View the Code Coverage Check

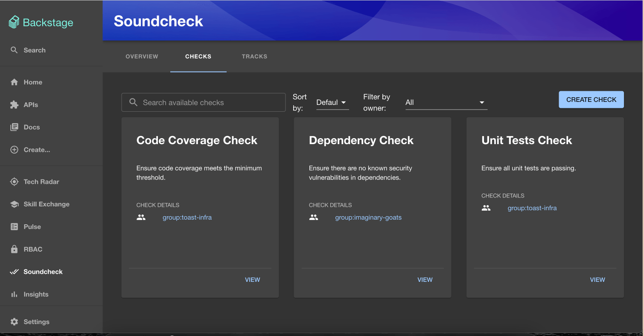252,280
